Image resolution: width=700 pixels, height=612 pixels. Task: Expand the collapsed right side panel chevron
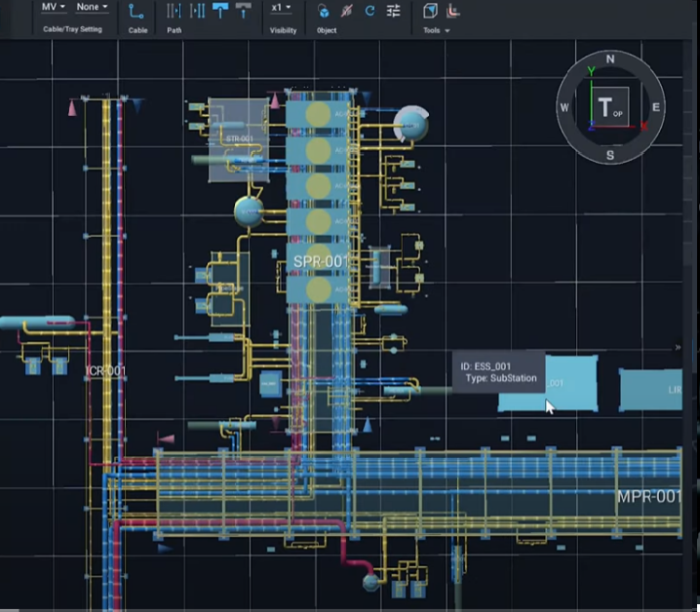click(678, 347)
